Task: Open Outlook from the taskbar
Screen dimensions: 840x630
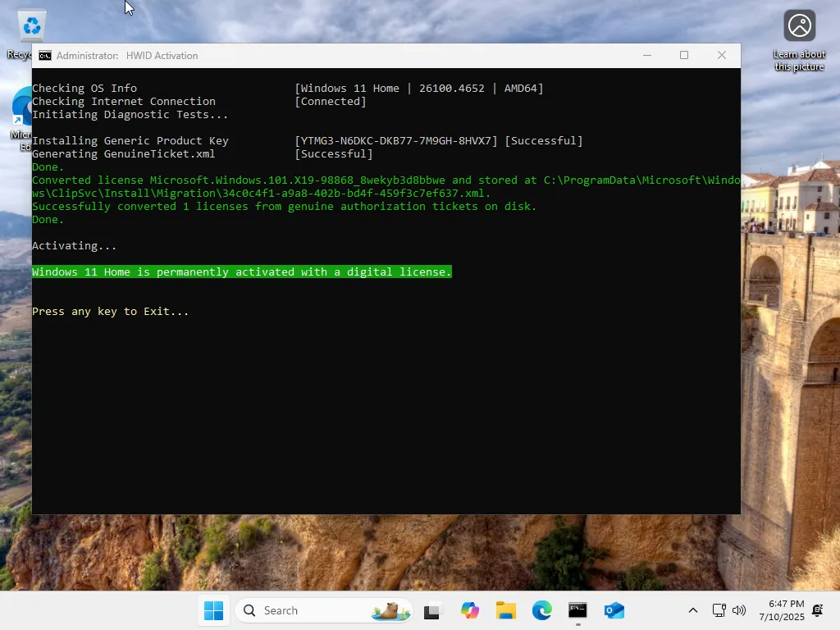Action: [x=614, y=610]
